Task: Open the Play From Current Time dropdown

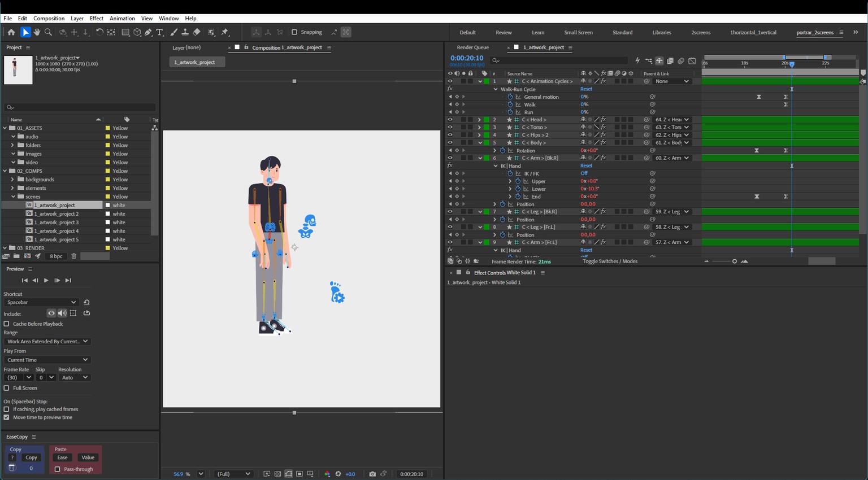Action: click(x=47, y=360)
